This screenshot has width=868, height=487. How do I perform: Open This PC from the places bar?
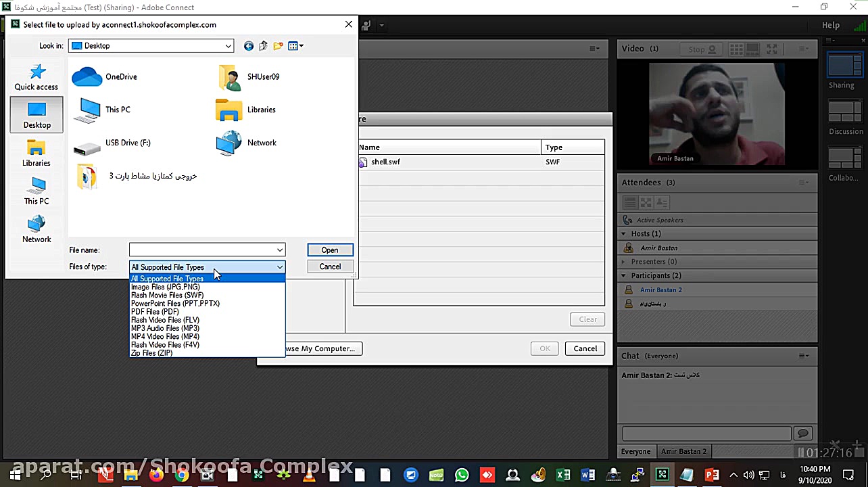[x=37, y=191]
